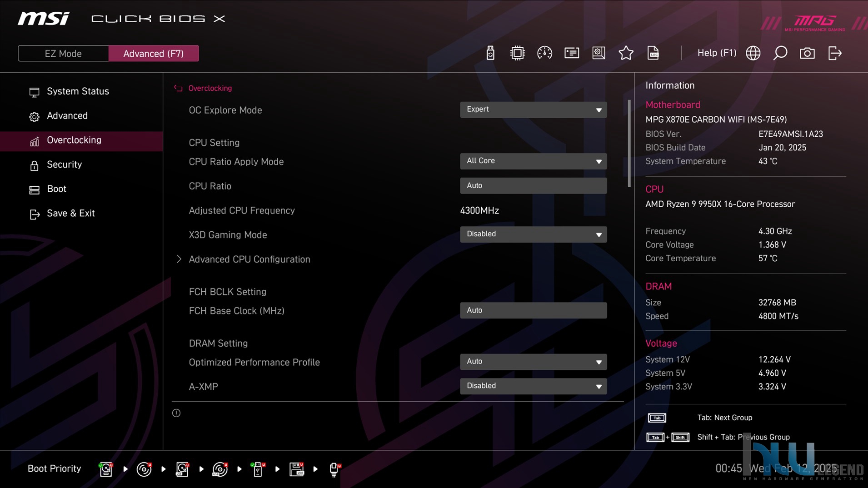Open language selection globe icon
Screen dimensions: 868x488
coord(753,53)
